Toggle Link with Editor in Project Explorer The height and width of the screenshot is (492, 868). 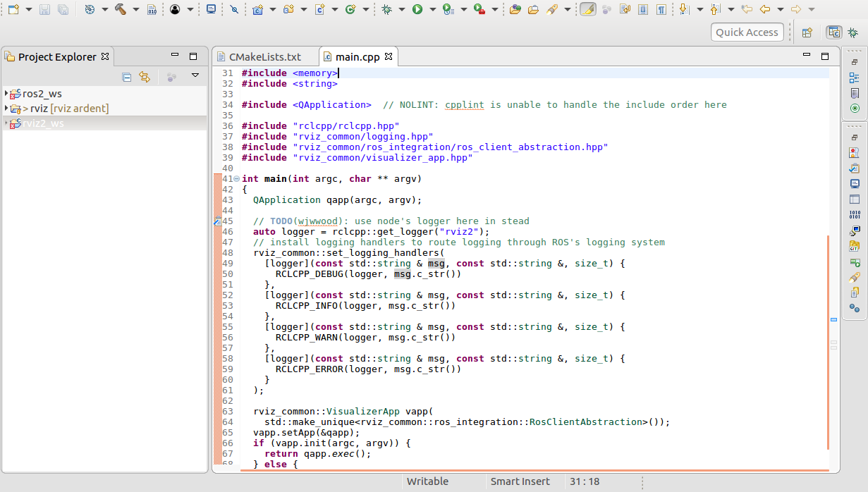(145, 77)
